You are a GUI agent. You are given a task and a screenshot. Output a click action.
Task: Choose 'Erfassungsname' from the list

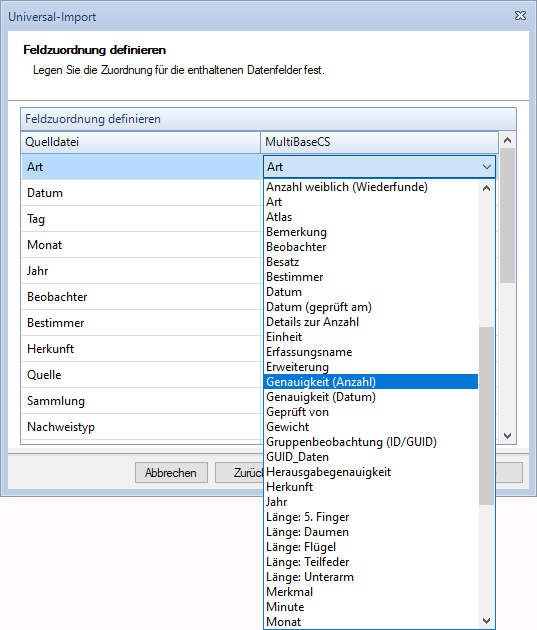[x=371, y=352]
